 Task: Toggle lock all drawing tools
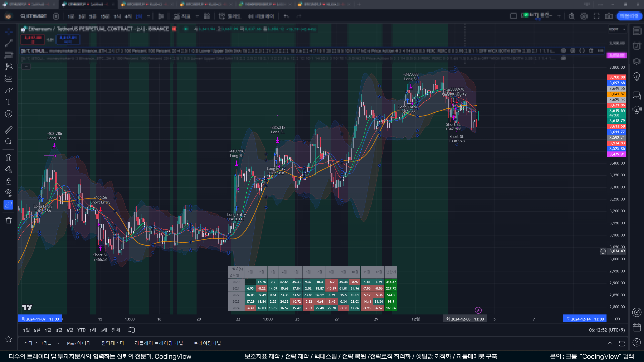tap(9, 181)
